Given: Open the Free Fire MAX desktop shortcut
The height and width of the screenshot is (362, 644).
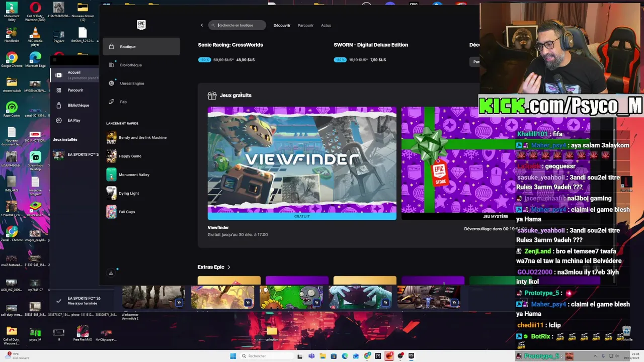Looking at the screenshot, I should tap(83, 333).
